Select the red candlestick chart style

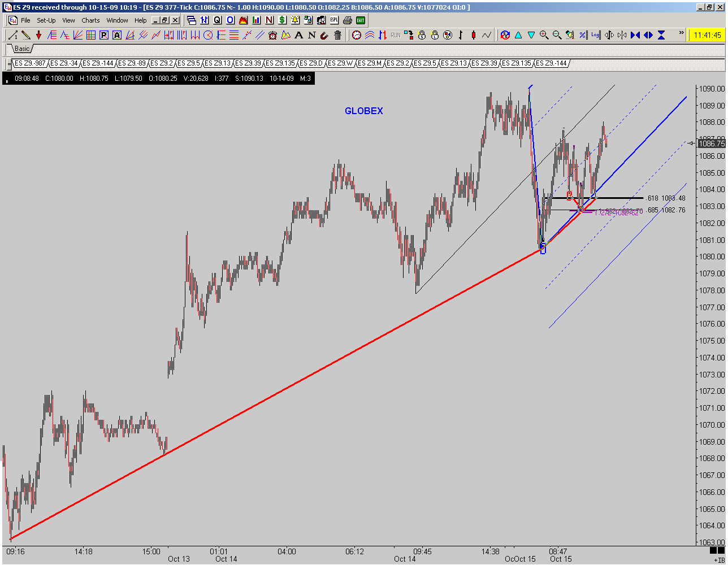[x=474, y=35]
